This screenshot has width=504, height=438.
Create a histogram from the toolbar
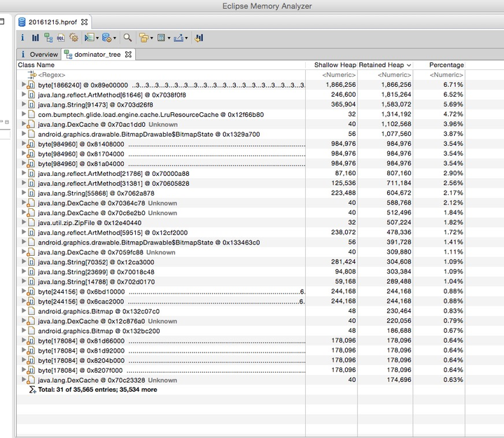point(36,38)
